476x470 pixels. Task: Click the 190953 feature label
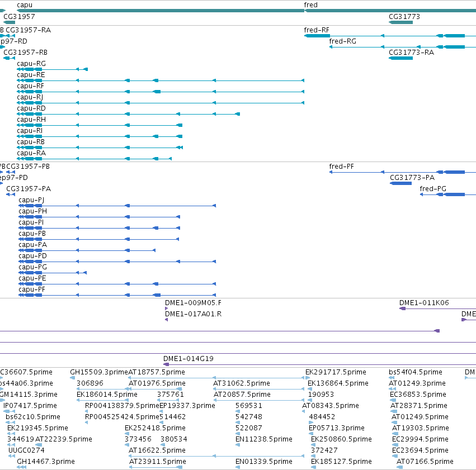(x=321, y=395)
